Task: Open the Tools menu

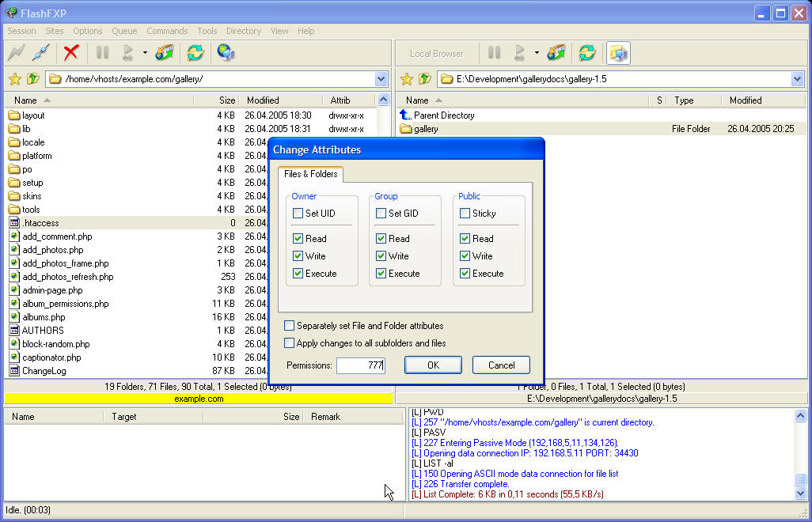Action: click(207, 31)
